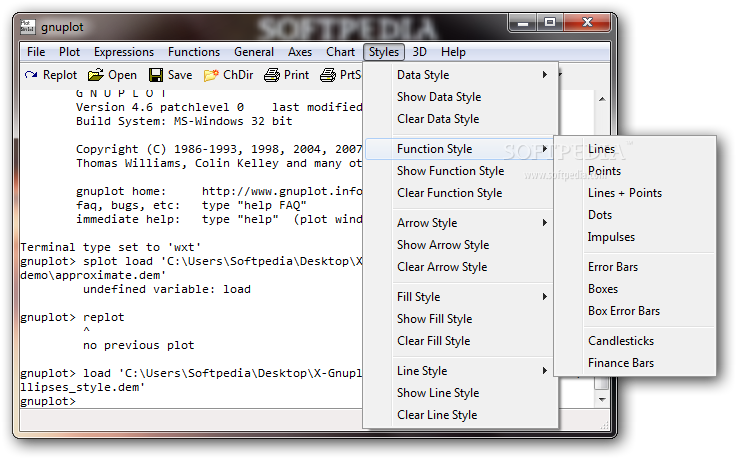
Task: Select Error Bars function style
Action: click(635, 267)
